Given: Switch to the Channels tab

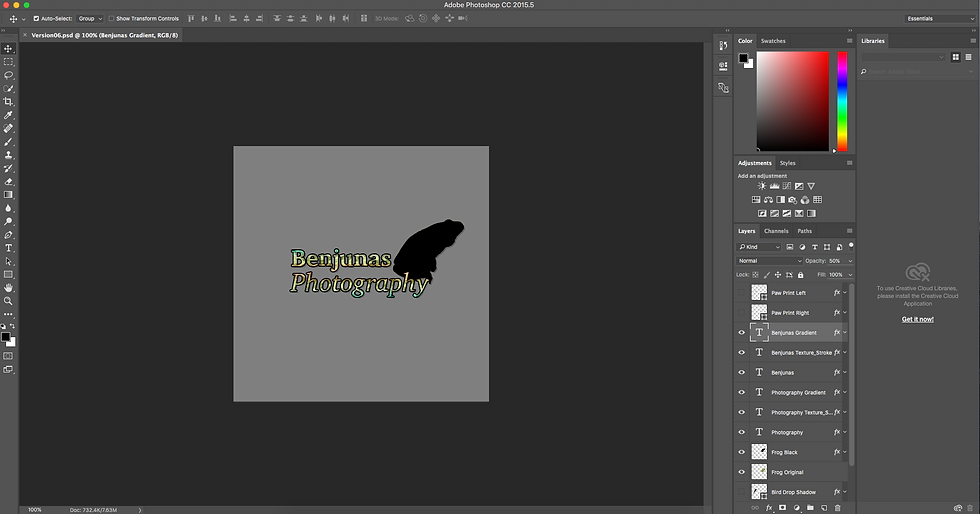Looking at the screenshot, I should coord(776,231).
